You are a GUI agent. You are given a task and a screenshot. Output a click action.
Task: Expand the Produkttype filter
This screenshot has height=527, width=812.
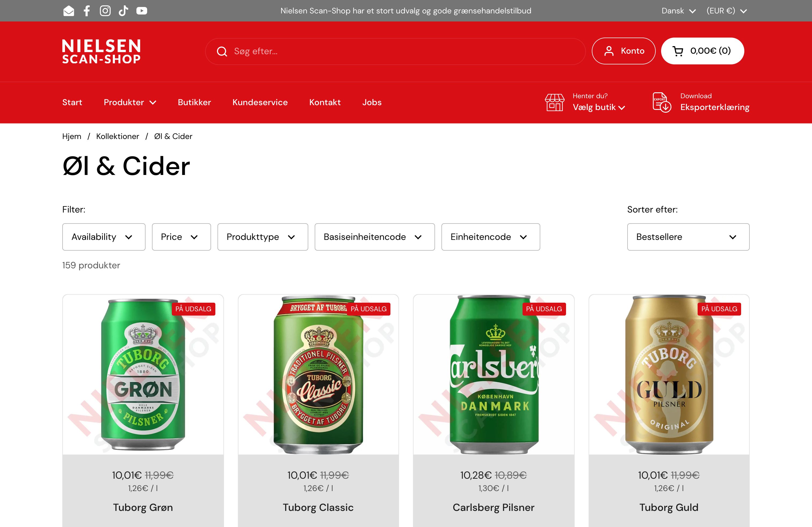[262, 237]
